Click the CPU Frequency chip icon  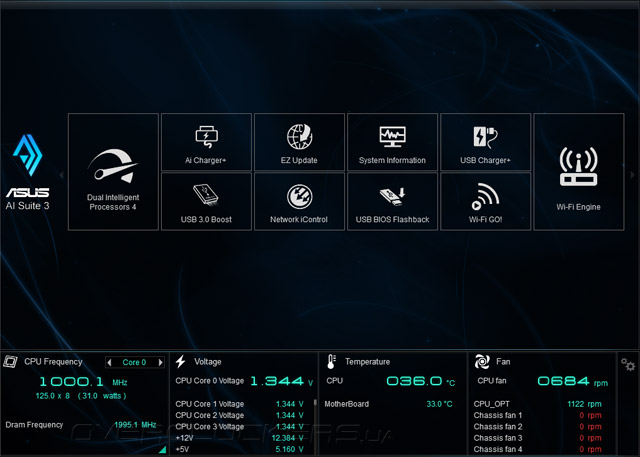10,362
